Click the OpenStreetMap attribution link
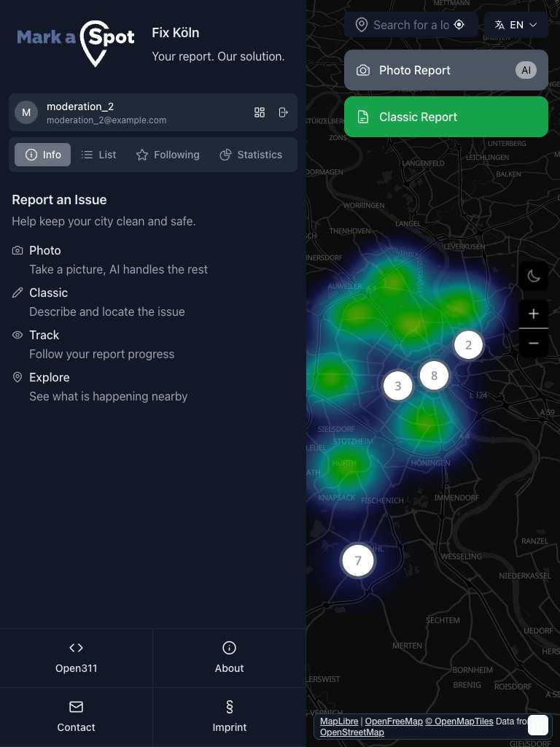 pyautogui.click(x=351, y=732)
